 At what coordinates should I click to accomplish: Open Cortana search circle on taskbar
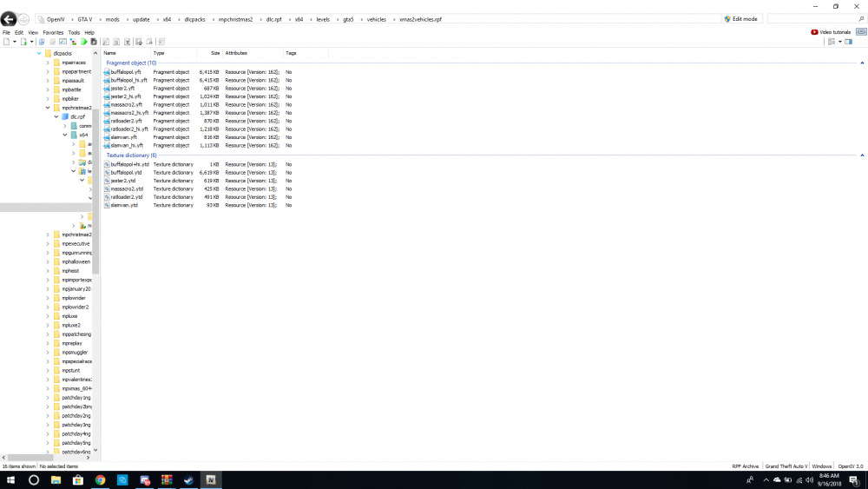click(33, 480)
